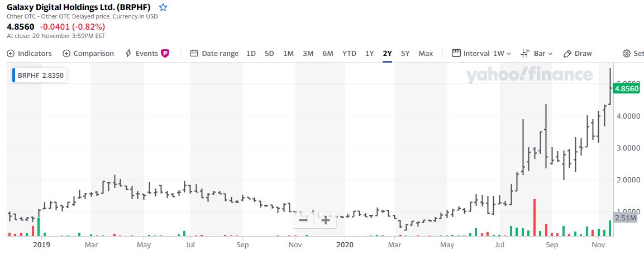This screenshot has height=259, width=644.
Task: Choose the Max date range
Action: click(426, 54)
